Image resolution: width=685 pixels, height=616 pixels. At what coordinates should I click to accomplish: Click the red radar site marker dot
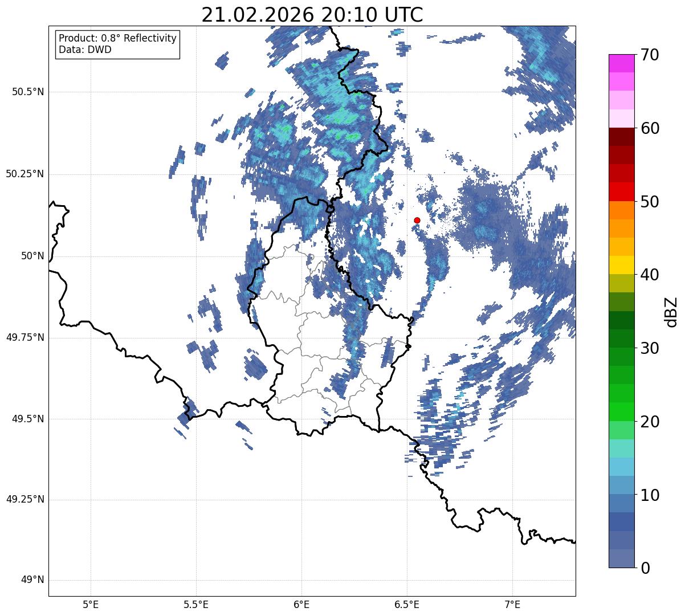coord(417,220)
